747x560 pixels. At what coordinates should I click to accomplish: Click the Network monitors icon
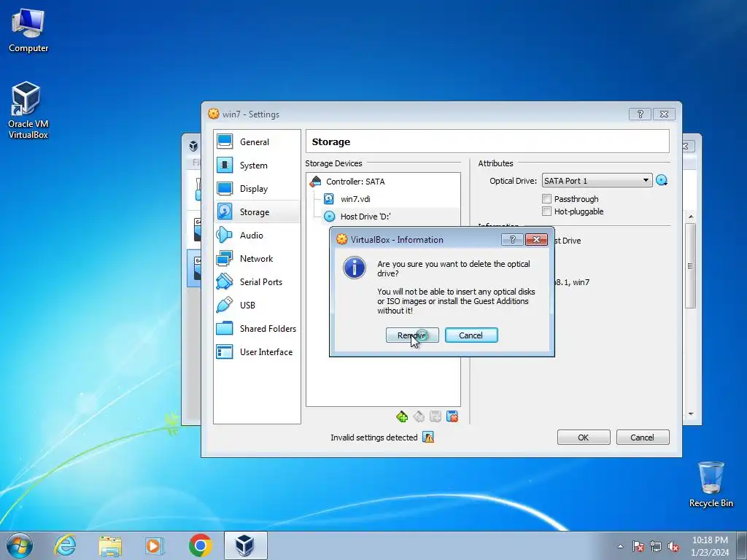coord(225,258)
